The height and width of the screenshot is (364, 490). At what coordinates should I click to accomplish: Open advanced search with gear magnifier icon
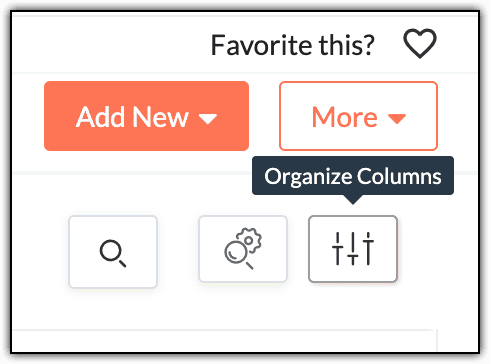tap(243, 249)
